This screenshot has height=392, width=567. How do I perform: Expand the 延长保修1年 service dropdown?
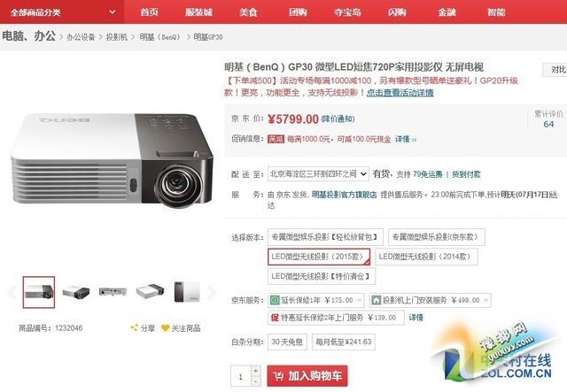(360, 300)
